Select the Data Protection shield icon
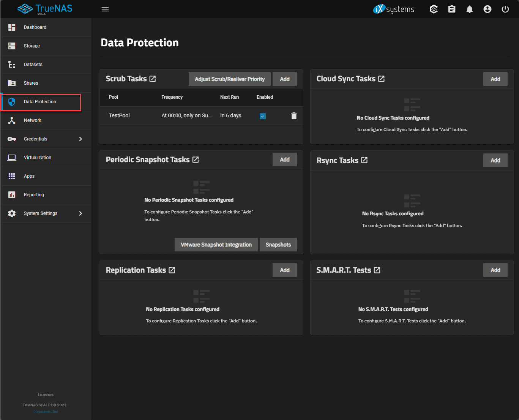This screenshot has height=420, width=519. click(x=12, y=102)
